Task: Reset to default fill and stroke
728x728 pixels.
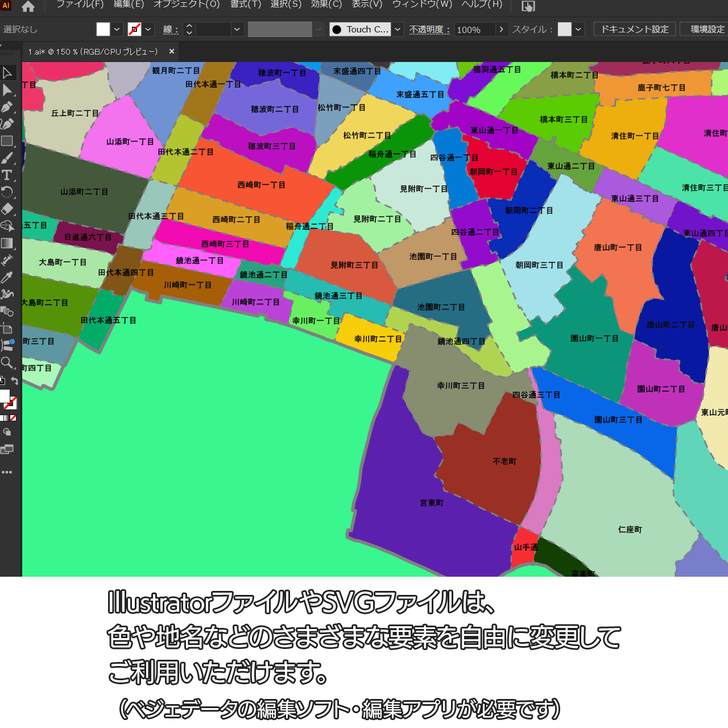Action: point(2,381)
